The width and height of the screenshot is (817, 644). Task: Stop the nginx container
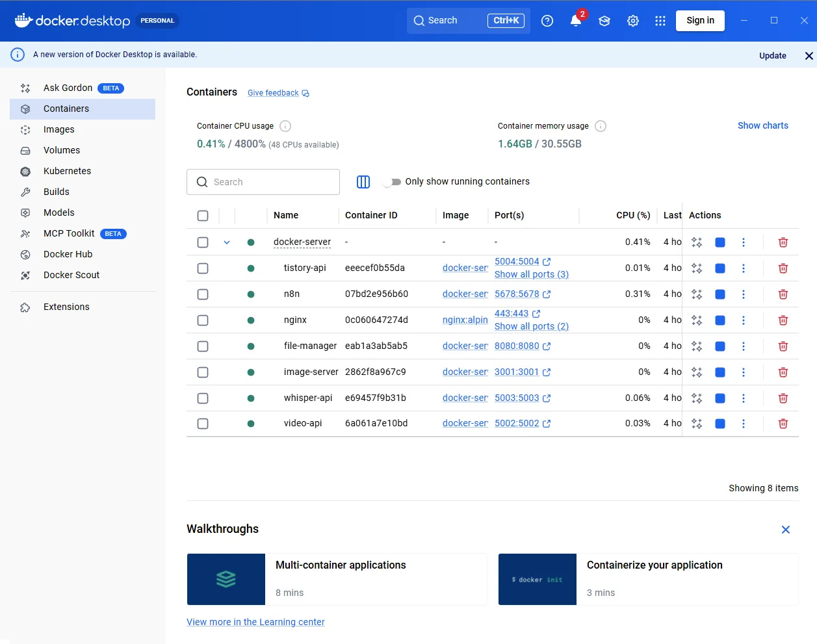click(720, 320)
